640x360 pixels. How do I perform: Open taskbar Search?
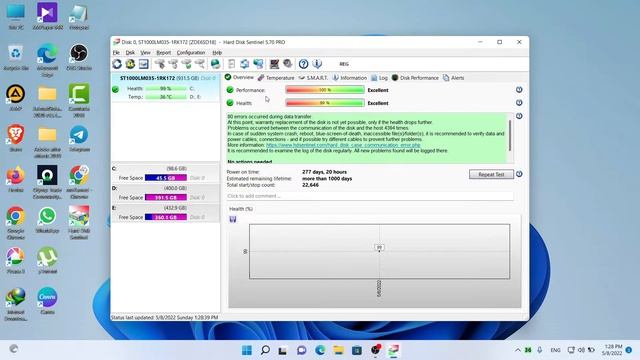coord(265,350)
